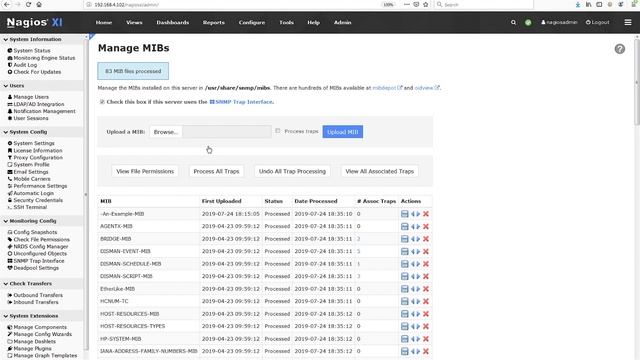
Task: Open the search magnifier in the Nagios header
Action: [x=513, y=22]
